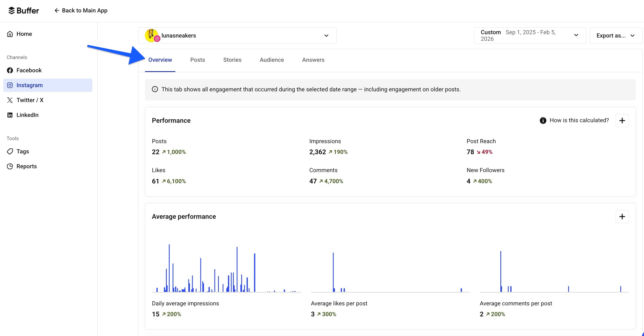
Task: Click the 6,100% Likes increase indicator
Action: [174, 181]
